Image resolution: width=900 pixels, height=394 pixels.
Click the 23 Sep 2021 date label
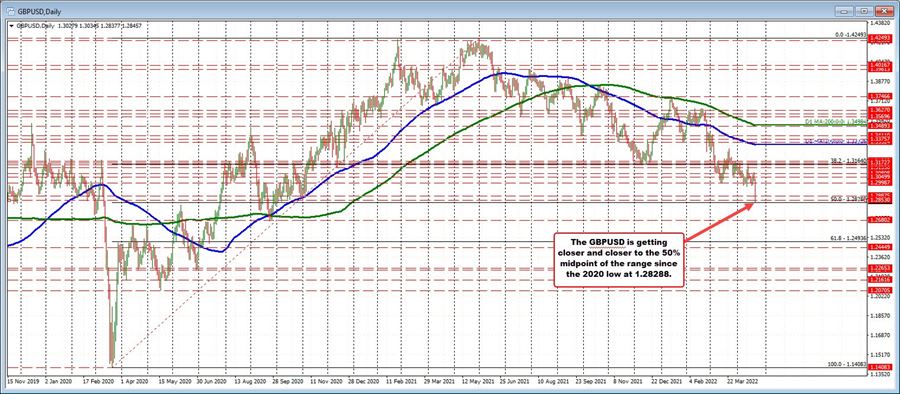click(591, 380)
